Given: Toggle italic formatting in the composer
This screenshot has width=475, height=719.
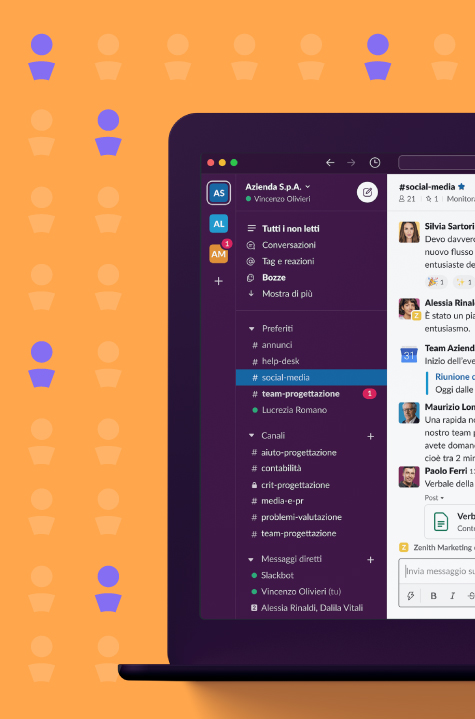Looking at the screenshot, I should (x=453, y=596).
